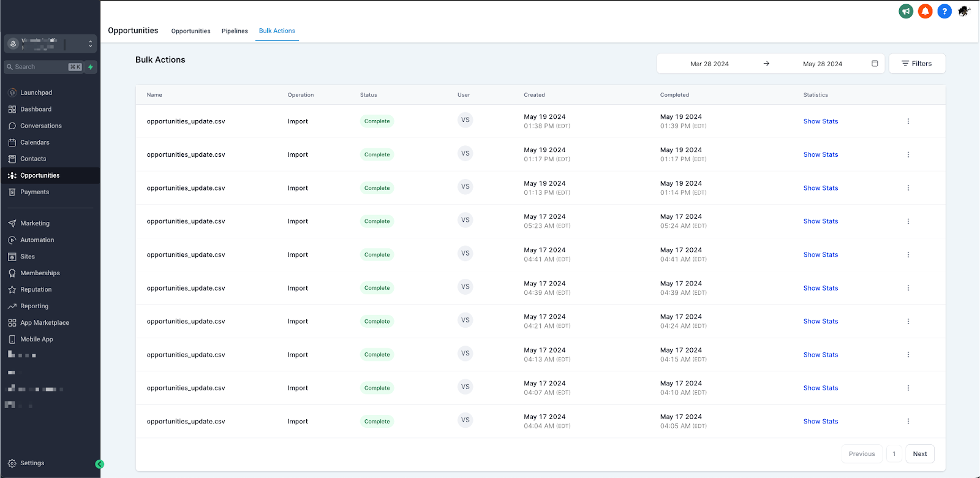Screen dimensions: 980x478
Task: Open the Filters button
Action: [917, 64]
